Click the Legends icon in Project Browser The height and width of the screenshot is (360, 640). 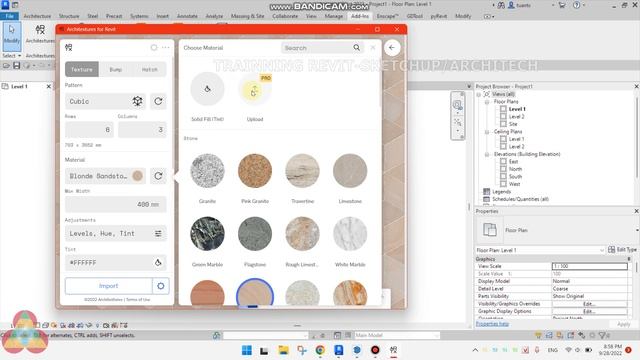point(486,191)
